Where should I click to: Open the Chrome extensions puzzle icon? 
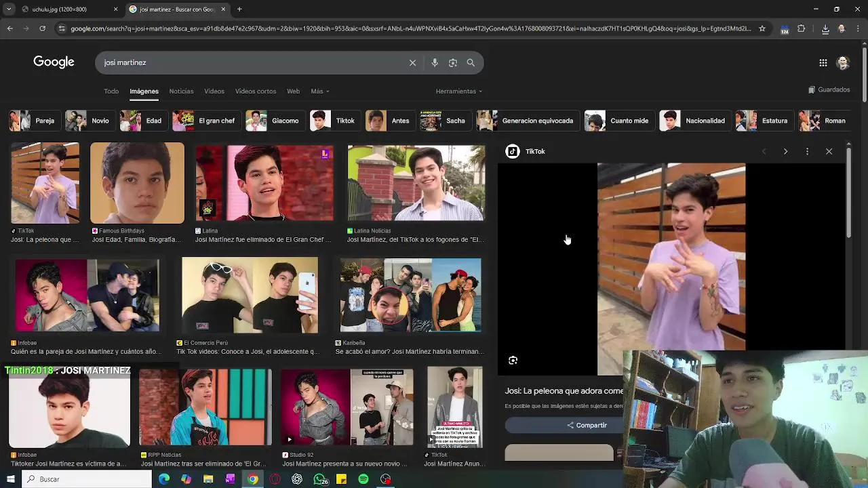coord(802,28)
